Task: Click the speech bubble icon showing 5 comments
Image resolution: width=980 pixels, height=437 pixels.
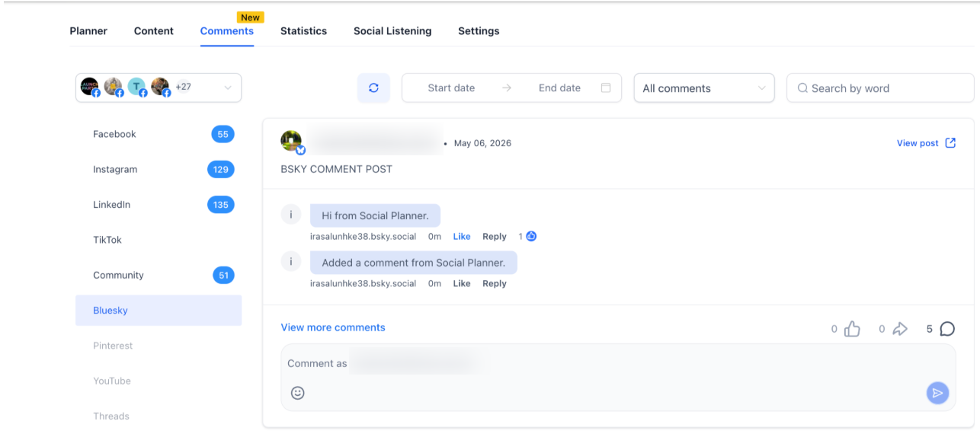Action: click(x=947, y=329)
